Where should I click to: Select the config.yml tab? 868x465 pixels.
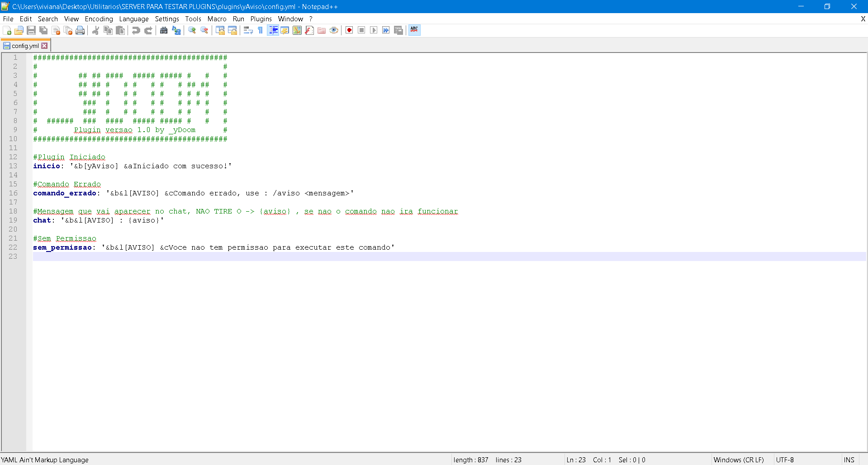click(25, 46)
